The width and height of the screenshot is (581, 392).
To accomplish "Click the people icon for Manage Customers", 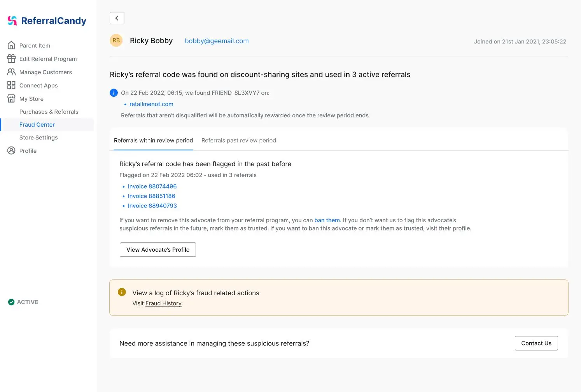I will (11, 72).
